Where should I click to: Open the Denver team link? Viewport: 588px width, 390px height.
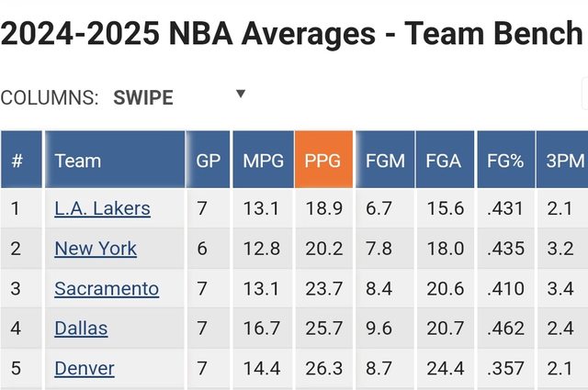(85, 369)
